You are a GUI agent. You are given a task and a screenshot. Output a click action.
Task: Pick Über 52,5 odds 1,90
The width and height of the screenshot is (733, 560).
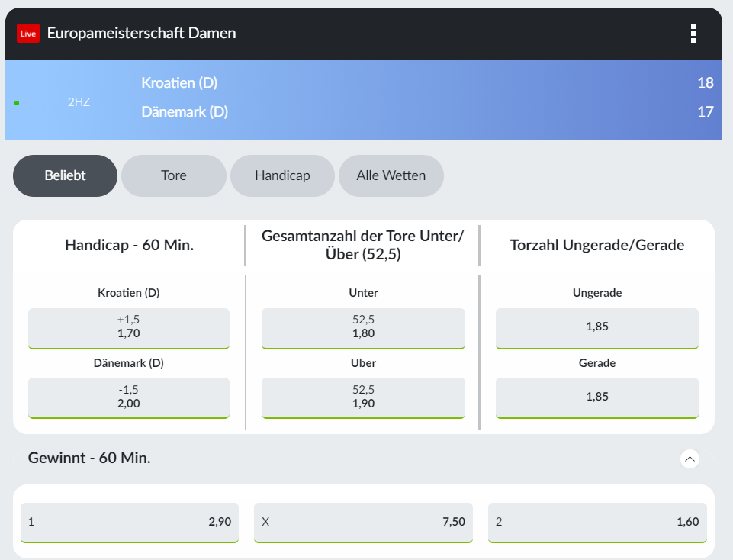click(363, 397)
